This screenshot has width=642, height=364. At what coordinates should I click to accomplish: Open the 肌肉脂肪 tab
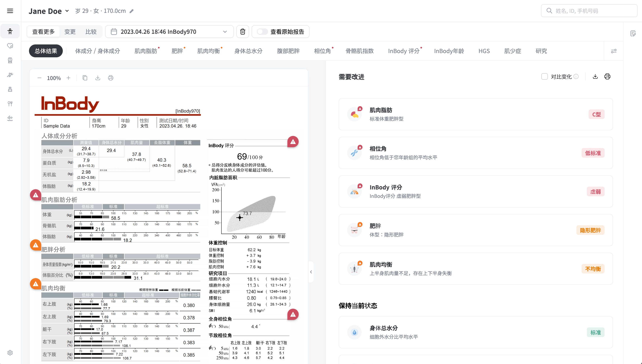point(146,51)
